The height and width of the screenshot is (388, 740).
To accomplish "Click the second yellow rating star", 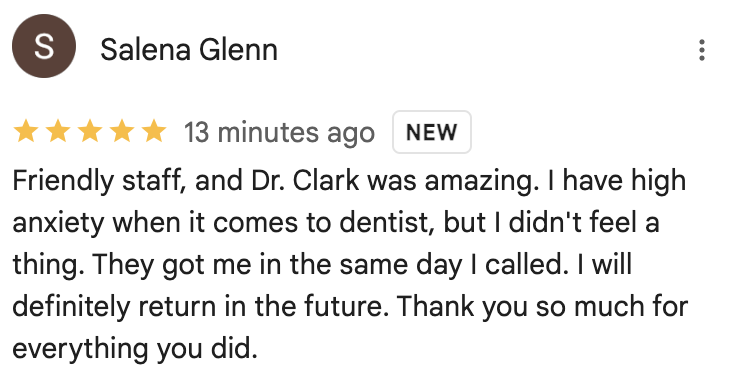I will [58, 131].
